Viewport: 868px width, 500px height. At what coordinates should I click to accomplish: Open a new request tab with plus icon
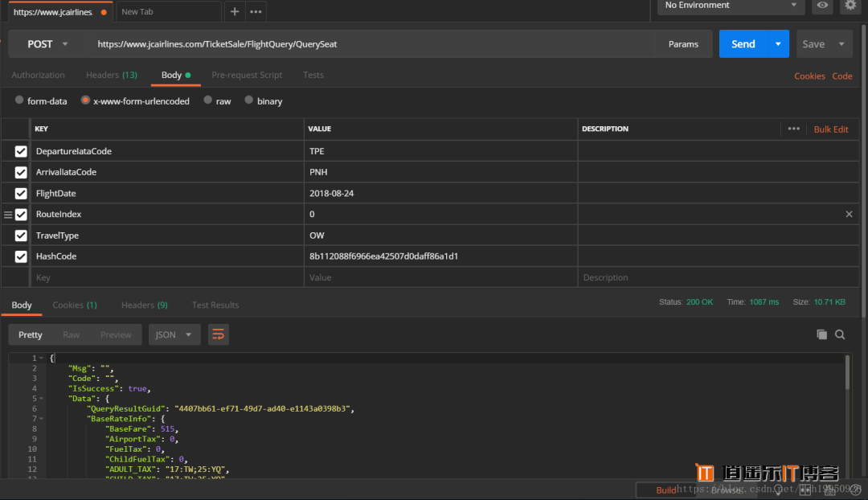click(x=235, y=11)
